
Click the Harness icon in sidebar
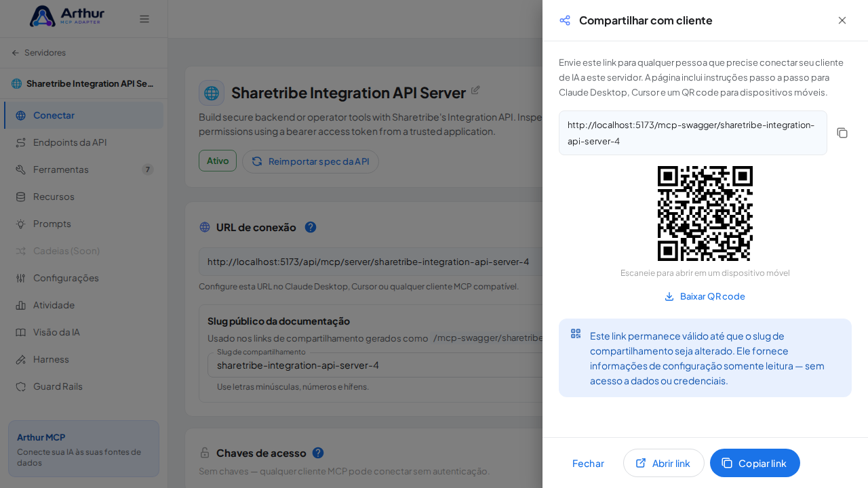tap(21, 359)
